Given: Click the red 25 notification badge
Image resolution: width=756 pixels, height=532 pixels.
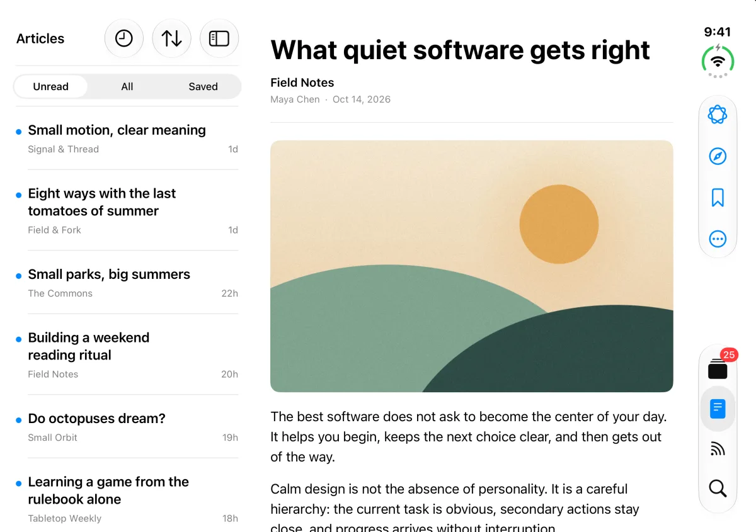Looking at the screenshot, I should coord(729,355).
